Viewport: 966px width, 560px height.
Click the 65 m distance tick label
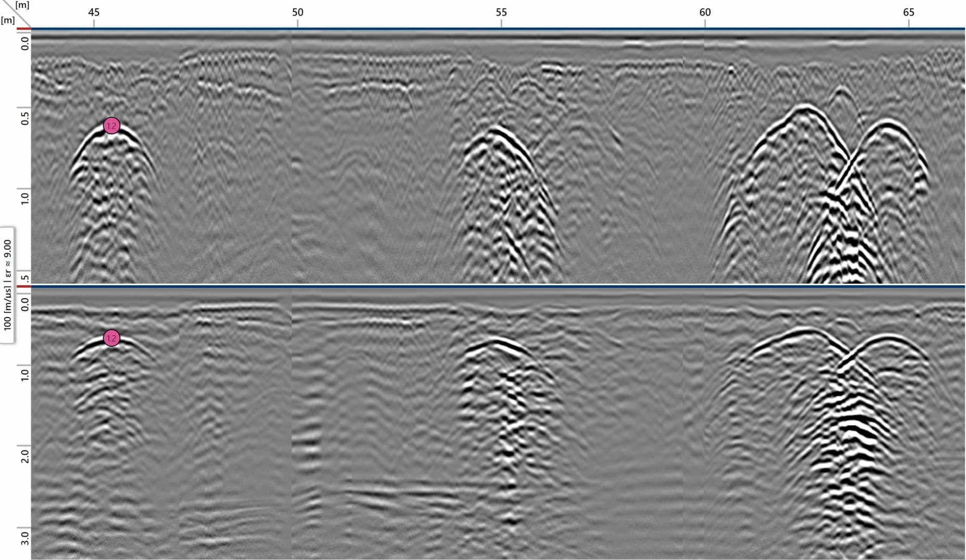click(x=909, y=12)
